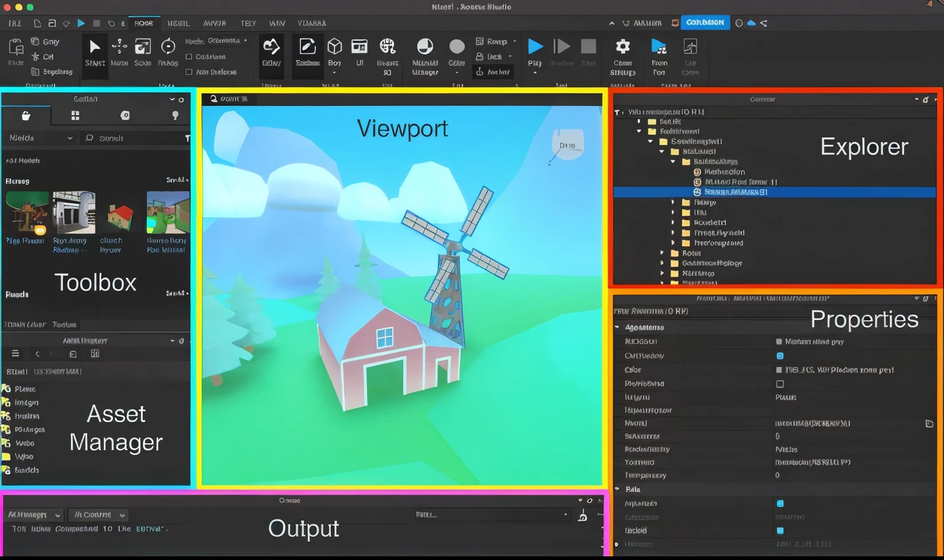Collapse the second Properties section arrow
This screenshot has height=560, width=944.
pos(617,489)
